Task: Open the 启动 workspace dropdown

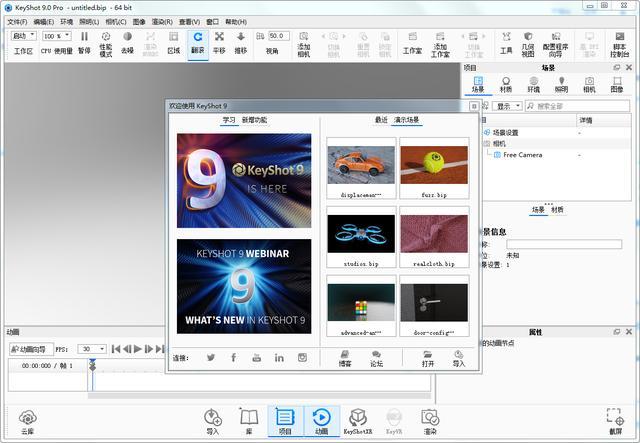Action: pyautogui.click(x=23, y=36)
